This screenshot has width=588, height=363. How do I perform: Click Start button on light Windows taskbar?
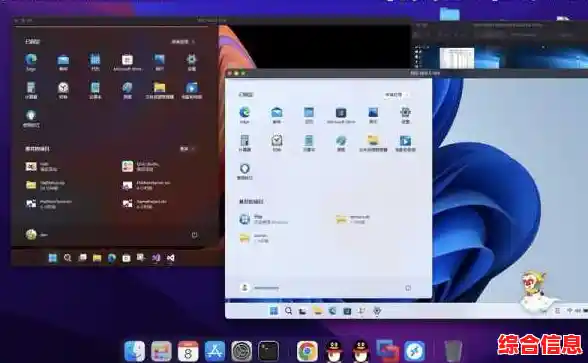(274, 311)
